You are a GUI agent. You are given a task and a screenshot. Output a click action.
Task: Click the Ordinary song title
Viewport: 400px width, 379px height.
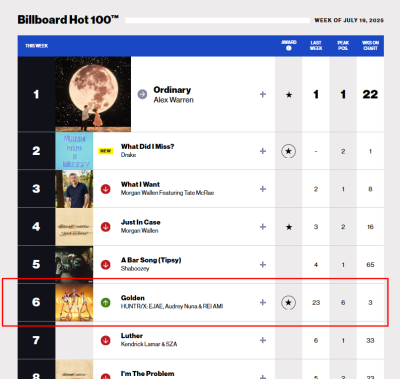click(x=172, y=90)
